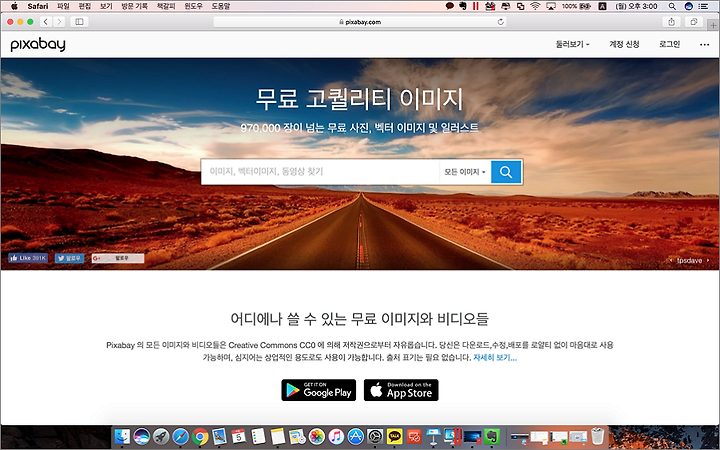Click the AirPlay display icon in menu bar
This screenshot has width=720, height=450.
click(x=551, y=6)
